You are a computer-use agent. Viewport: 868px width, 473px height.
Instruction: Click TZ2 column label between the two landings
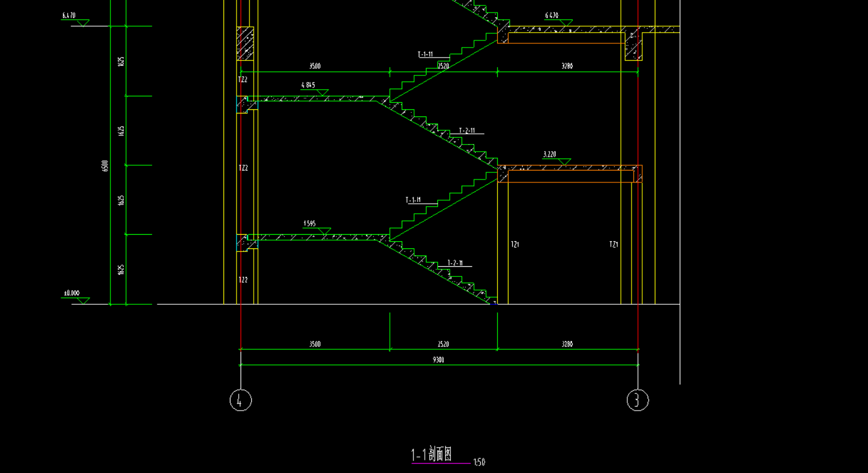pos(243,168)
